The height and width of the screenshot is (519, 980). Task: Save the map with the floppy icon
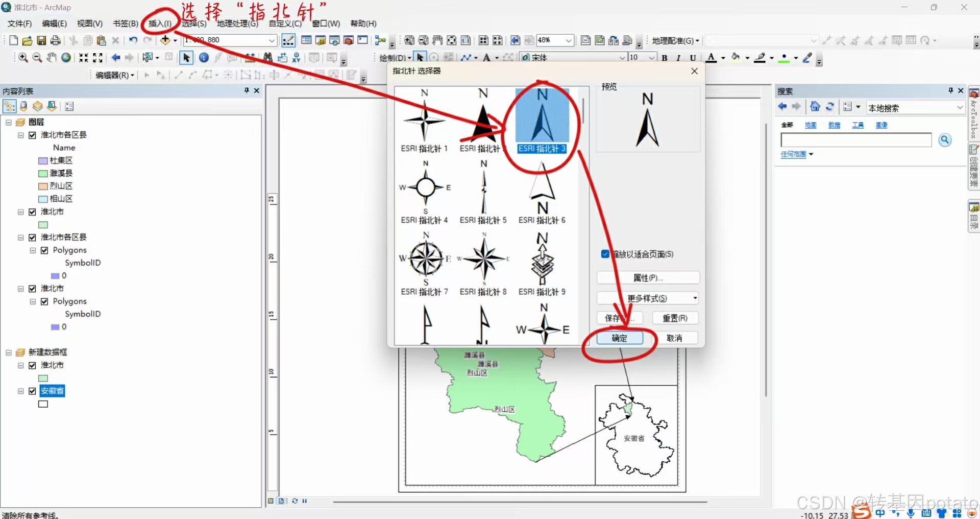coord(41,40)
